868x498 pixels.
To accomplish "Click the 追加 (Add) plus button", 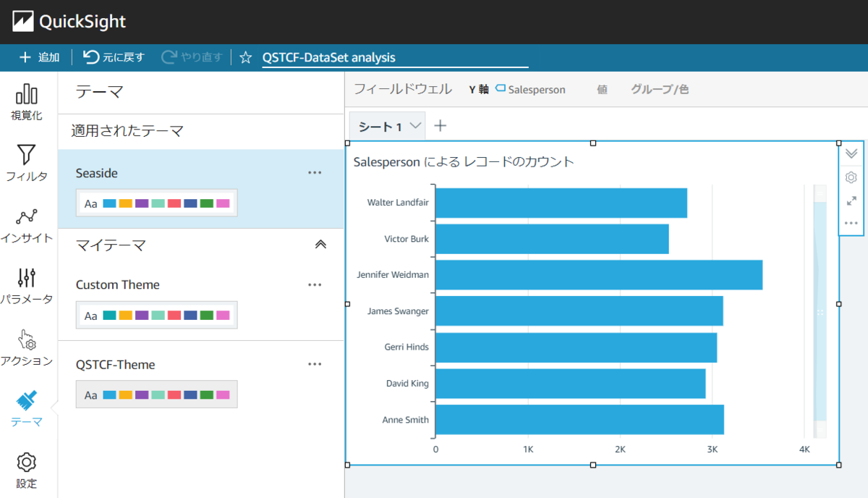I will pyautogui.click(x=39, y=57).
